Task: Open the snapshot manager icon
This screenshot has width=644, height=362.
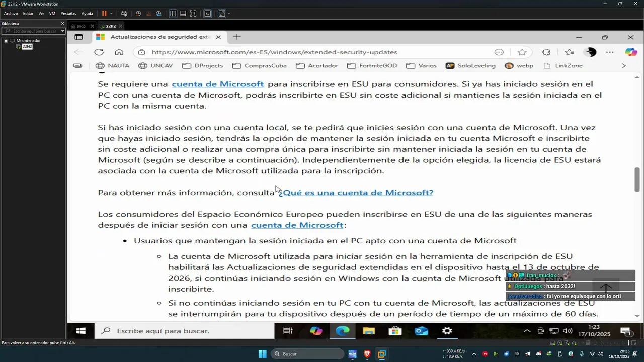Action: coord(158,14)
